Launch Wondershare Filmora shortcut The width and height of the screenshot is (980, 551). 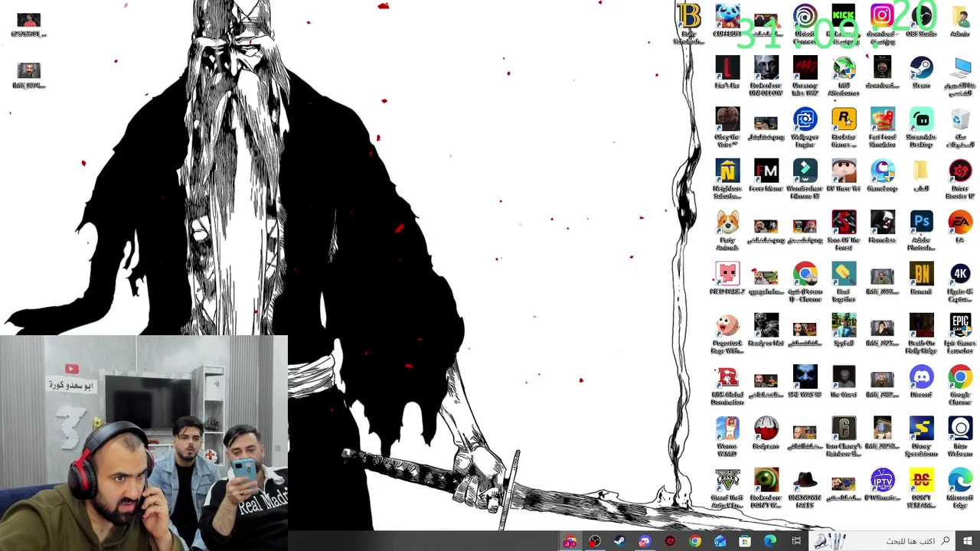(x=805, y=179)
